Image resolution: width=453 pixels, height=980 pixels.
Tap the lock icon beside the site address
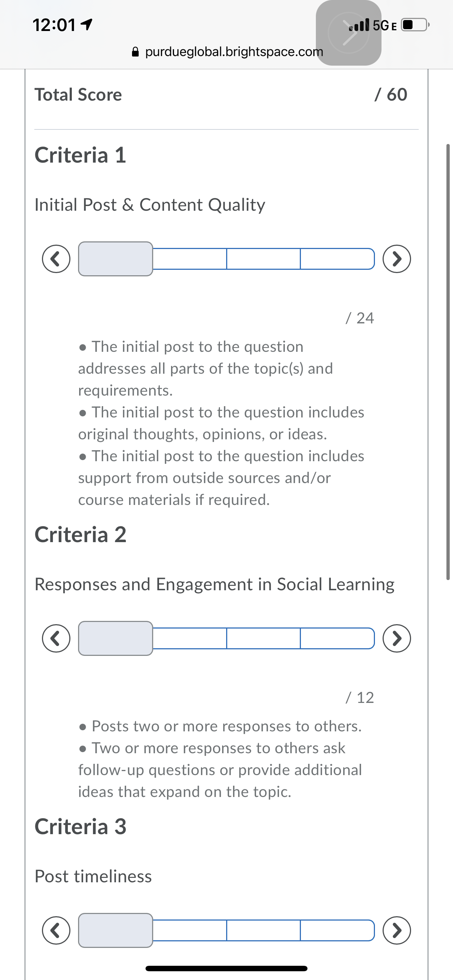point(135,52)
